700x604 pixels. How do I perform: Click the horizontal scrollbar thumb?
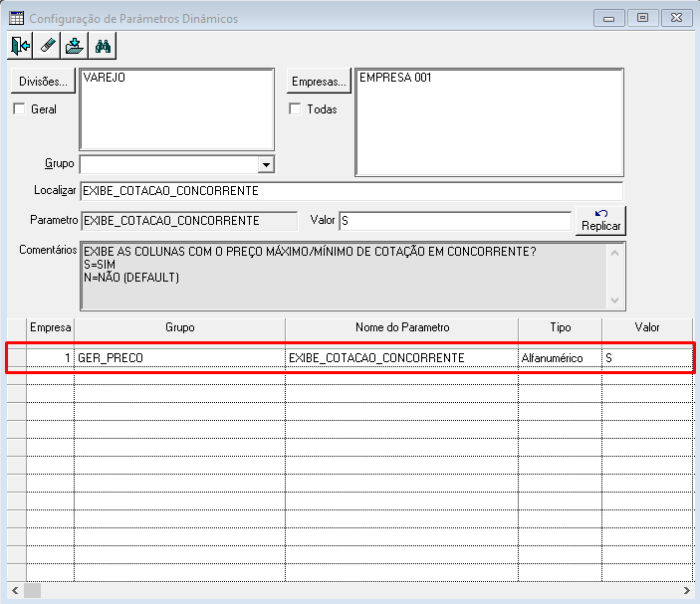tap(32, 591)
